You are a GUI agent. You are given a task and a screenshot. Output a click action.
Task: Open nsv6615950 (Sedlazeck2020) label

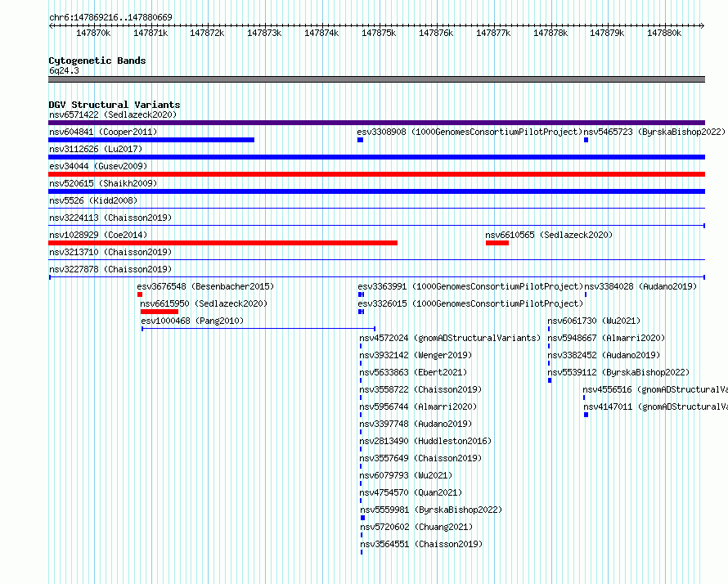pos(204,303)
